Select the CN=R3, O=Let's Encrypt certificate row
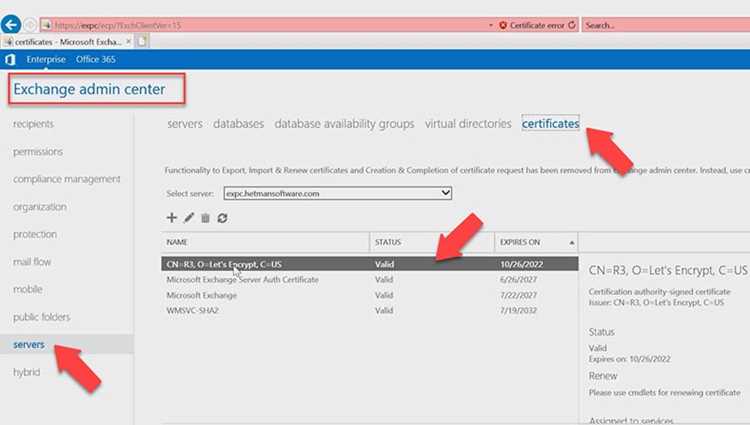The height and width of the screenshot is (425, 750). pyautogui.click(x=370, y=264)
